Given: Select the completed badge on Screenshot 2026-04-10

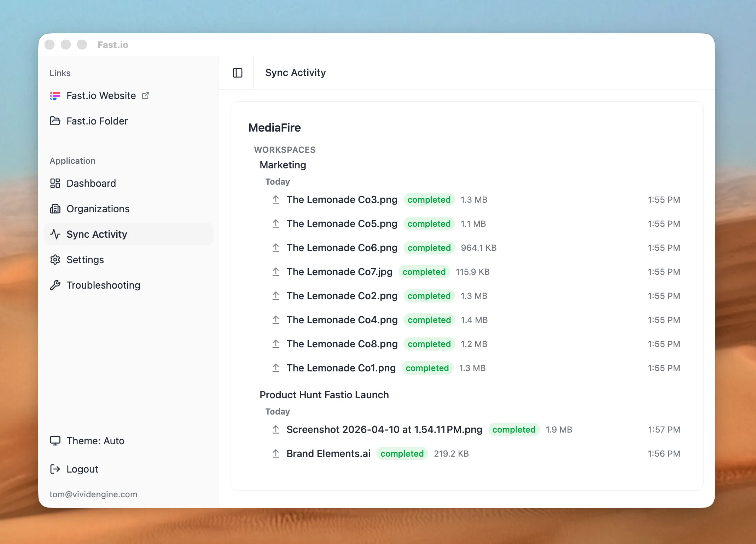Looking at the screenshot, I should (514, 429).
